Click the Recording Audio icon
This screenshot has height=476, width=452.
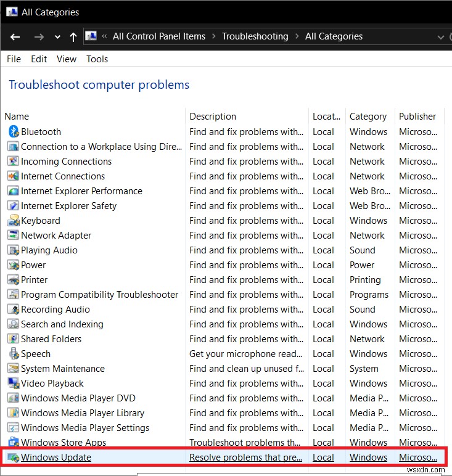(14, 309)
